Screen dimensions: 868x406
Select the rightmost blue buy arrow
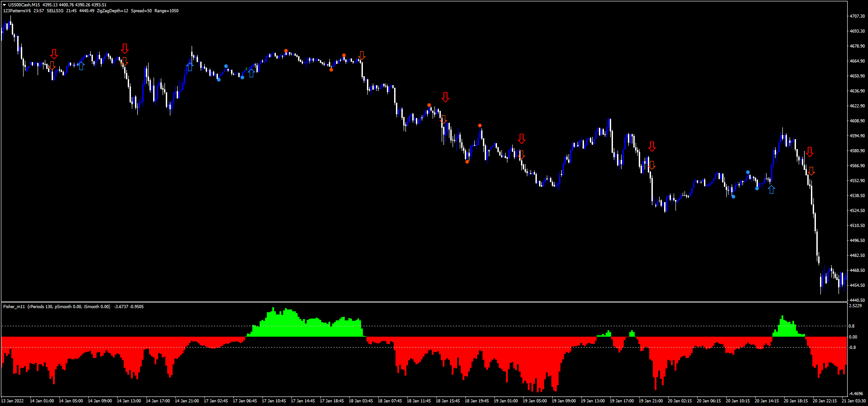tap(772, 190)
